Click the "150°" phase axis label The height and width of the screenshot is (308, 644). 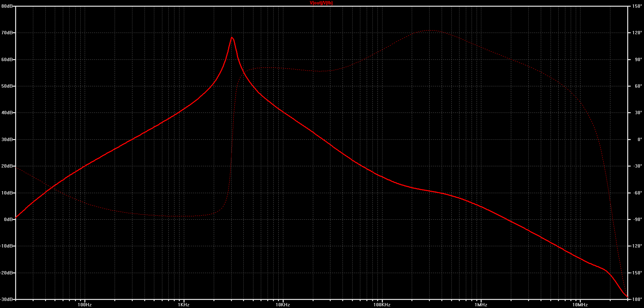click(637, 6)
